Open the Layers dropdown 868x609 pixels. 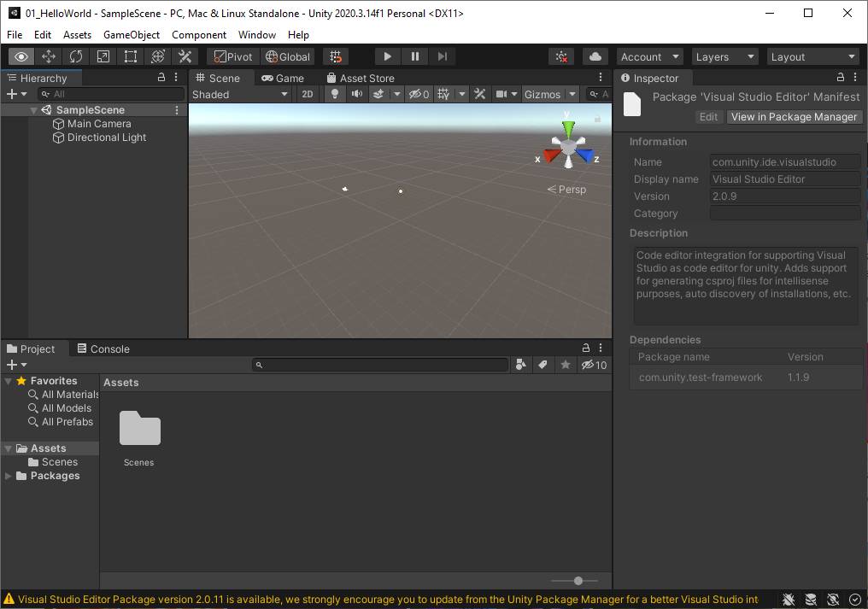[724, 56]
